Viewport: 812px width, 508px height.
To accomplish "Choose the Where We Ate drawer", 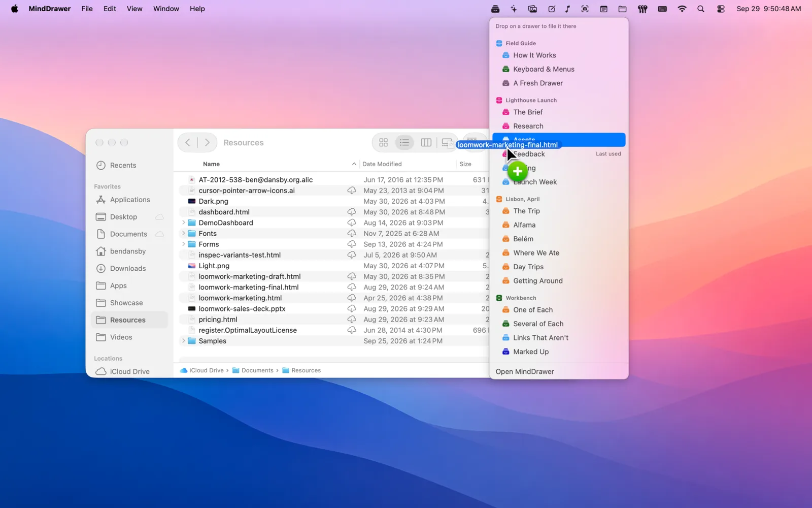I will [x=559, y=253].
